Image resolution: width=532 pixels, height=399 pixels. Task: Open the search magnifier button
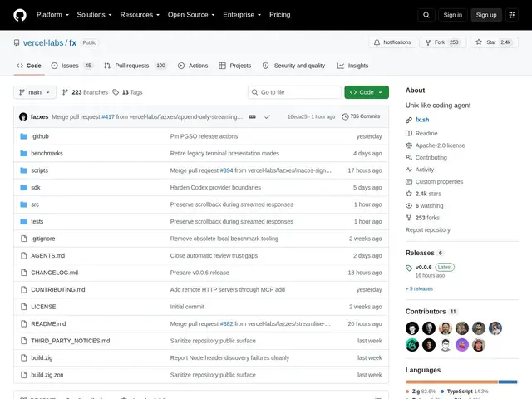click(x=426, y=15)
